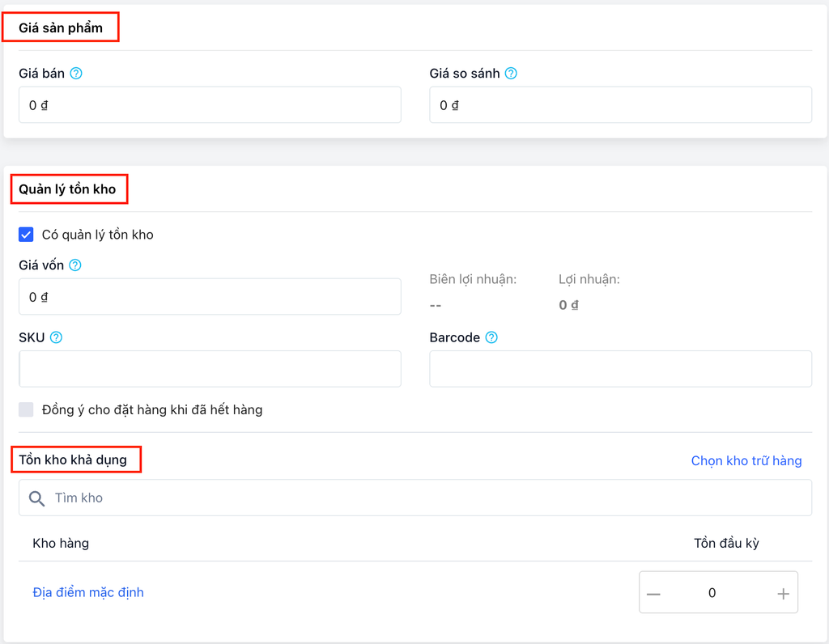Viewport: 829px width, 644px height.
Task: Open the SKU help tooltip icon
Action: (x=56, y=338)
